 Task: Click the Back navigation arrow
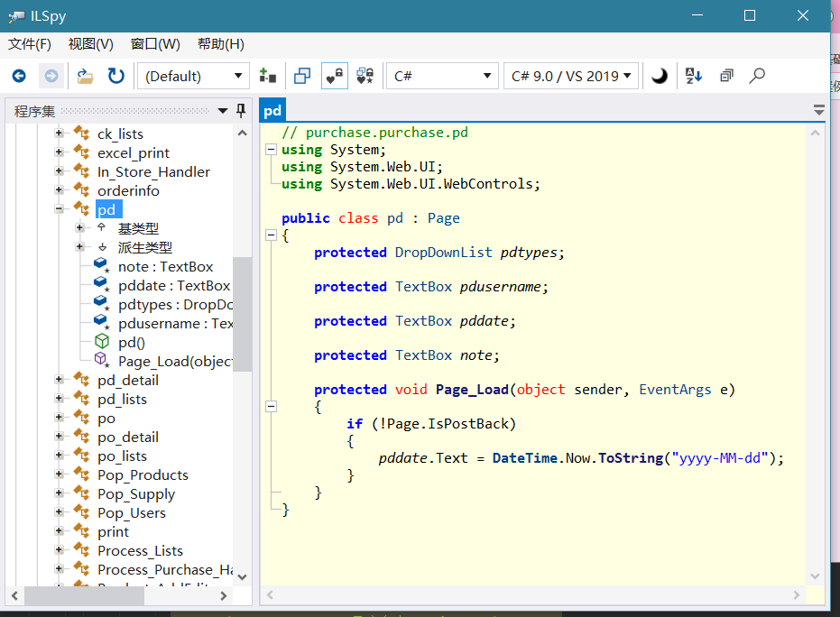coord(19,77)
